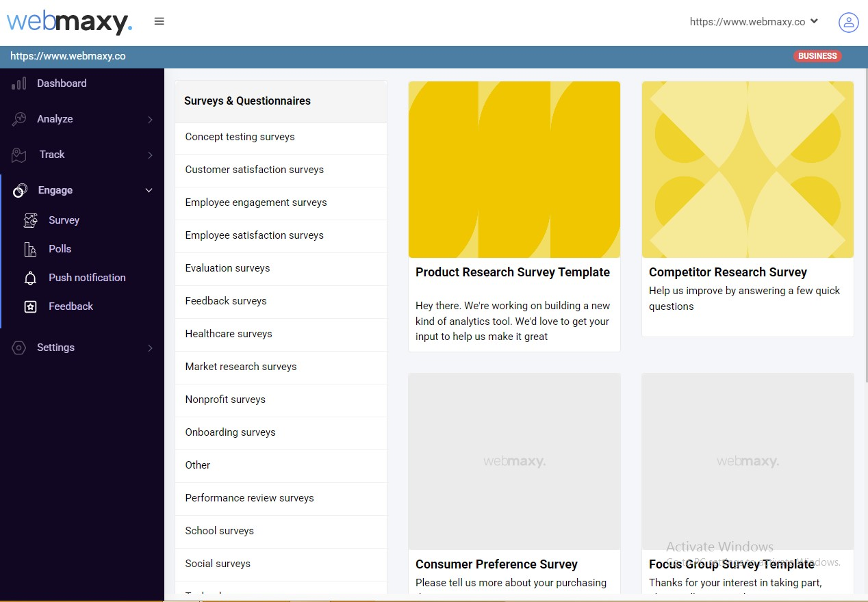The height and width of the screenshot is (602, 868).
Task: Collapse the Engage menu chevron
Action: point(149,190)
